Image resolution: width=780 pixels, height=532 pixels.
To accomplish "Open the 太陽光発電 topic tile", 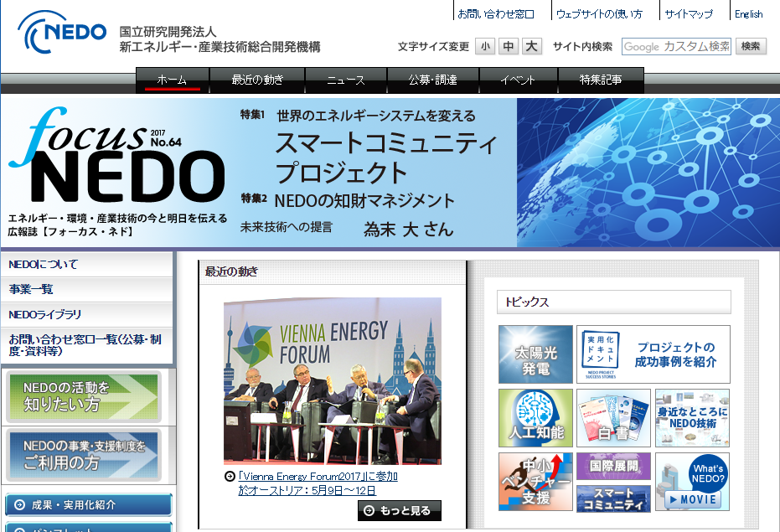I will coord(535,354).
